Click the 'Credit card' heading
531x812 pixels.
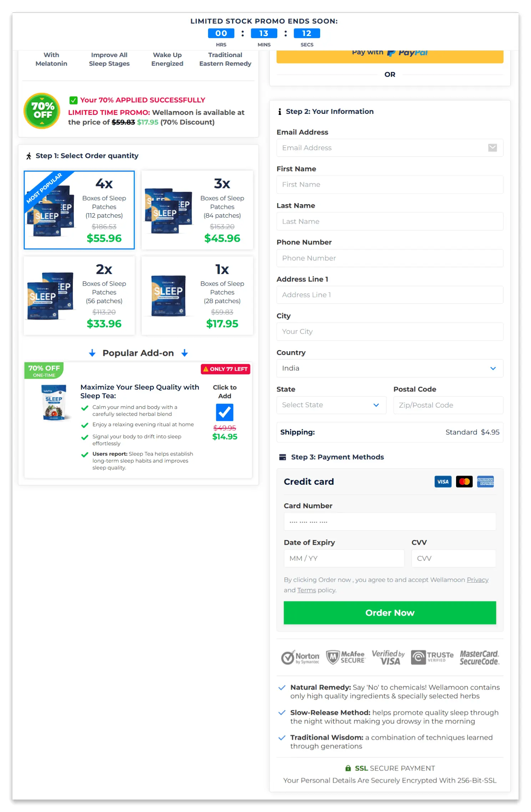tap(309, 481)
